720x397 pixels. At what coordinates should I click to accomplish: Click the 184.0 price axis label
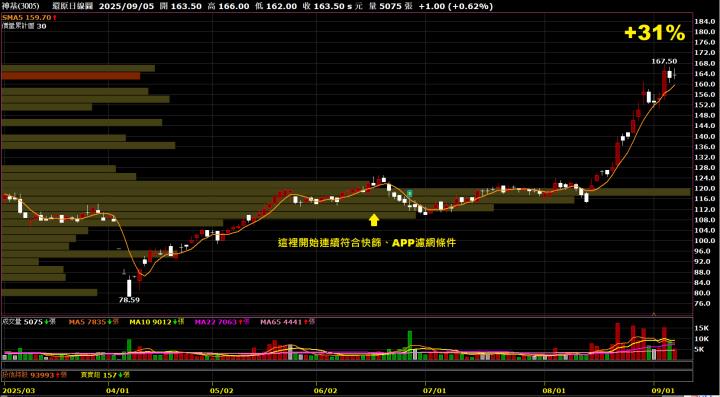(x=705, y=22)
